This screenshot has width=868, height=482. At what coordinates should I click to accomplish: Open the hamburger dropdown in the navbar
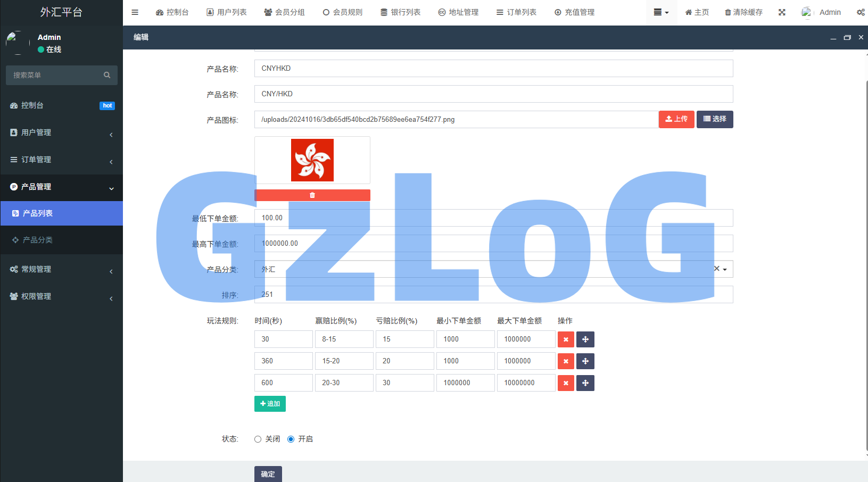point(660,12)
